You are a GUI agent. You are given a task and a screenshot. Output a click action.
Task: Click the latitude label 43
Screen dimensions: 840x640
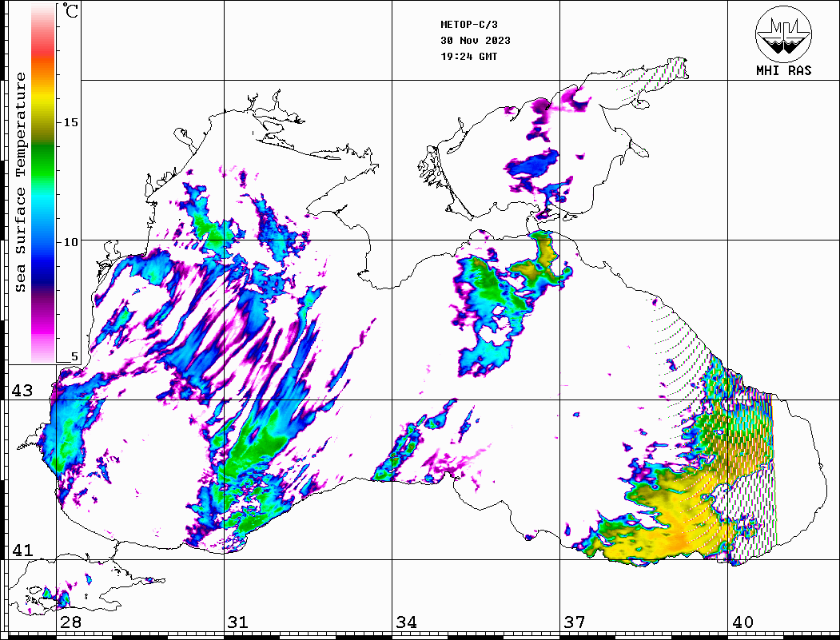click(22, 391)
